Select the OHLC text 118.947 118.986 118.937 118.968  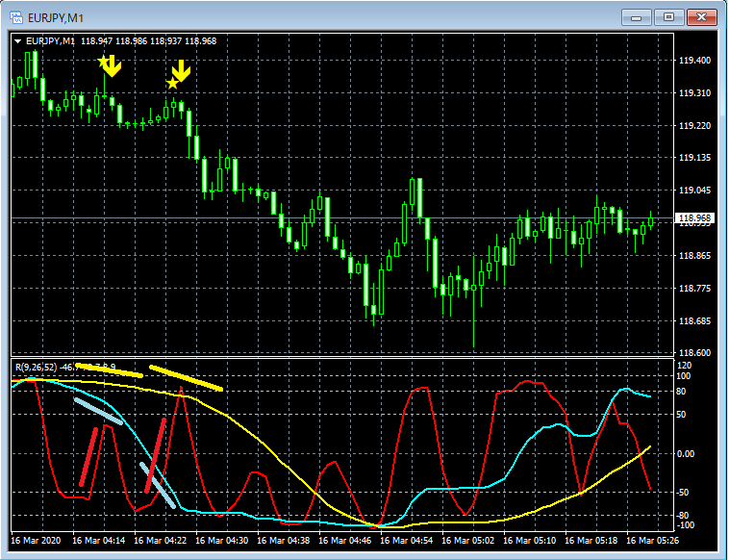coord(149,41)
